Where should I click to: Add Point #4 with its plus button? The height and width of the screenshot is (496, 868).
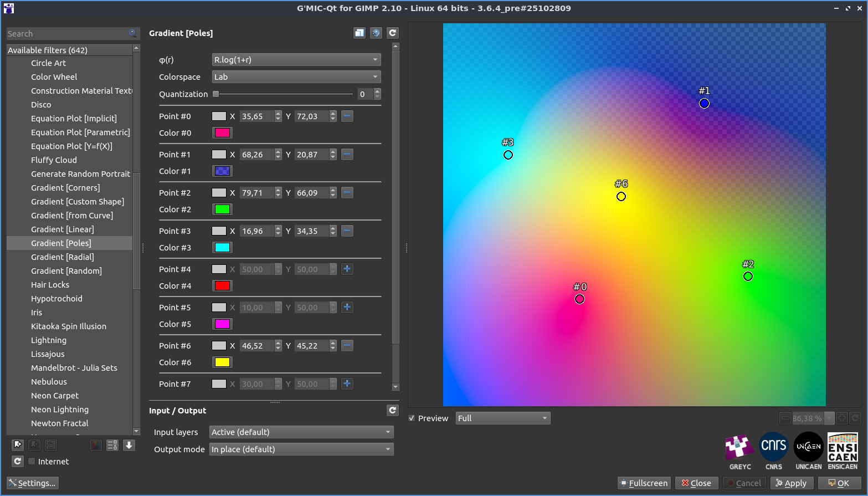tap(347, 269)
